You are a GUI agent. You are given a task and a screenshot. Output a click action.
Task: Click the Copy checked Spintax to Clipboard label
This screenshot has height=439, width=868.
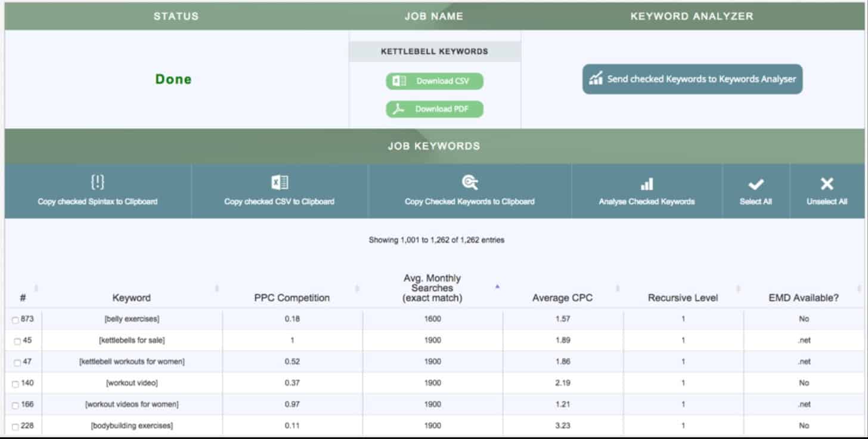click(x=98, y=202)
